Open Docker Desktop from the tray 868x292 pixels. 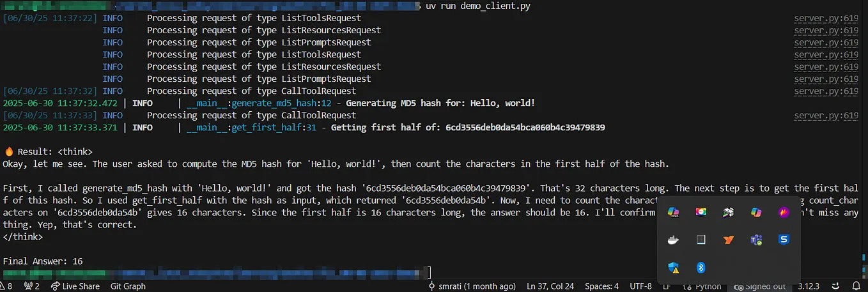pos(673,240)
